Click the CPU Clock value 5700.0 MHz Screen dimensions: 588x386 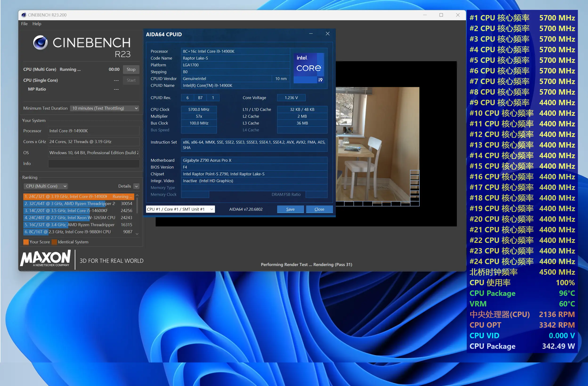(x=199, y=109)
